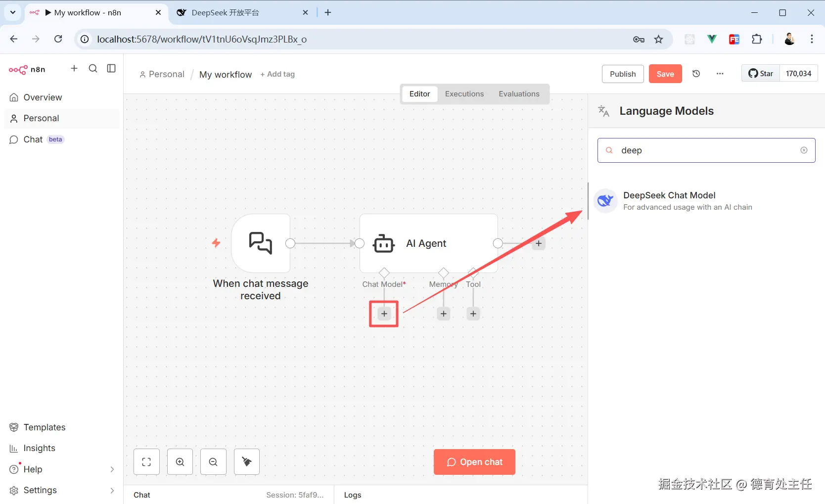
Task: Zoom in on the canvas
Action: tap(180, 462)
